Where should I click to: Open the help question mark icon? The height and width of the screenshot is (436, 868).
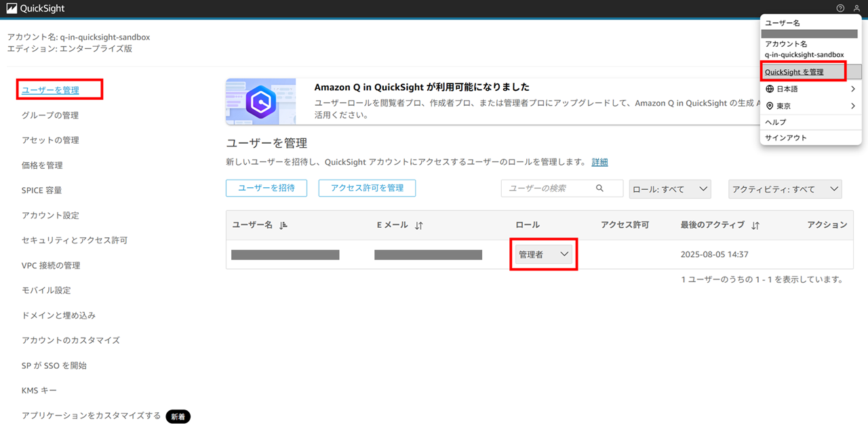[841, 8]
